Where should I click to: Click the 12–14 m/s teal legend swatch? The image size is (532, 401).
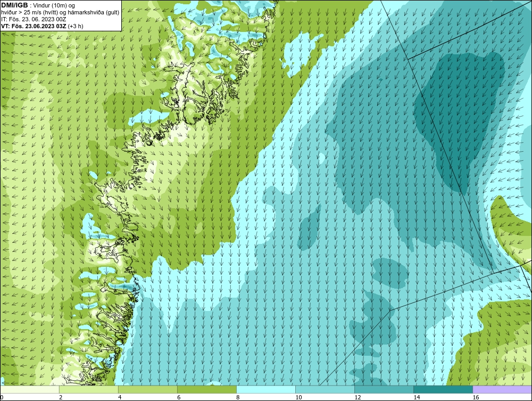coord(384,389)
